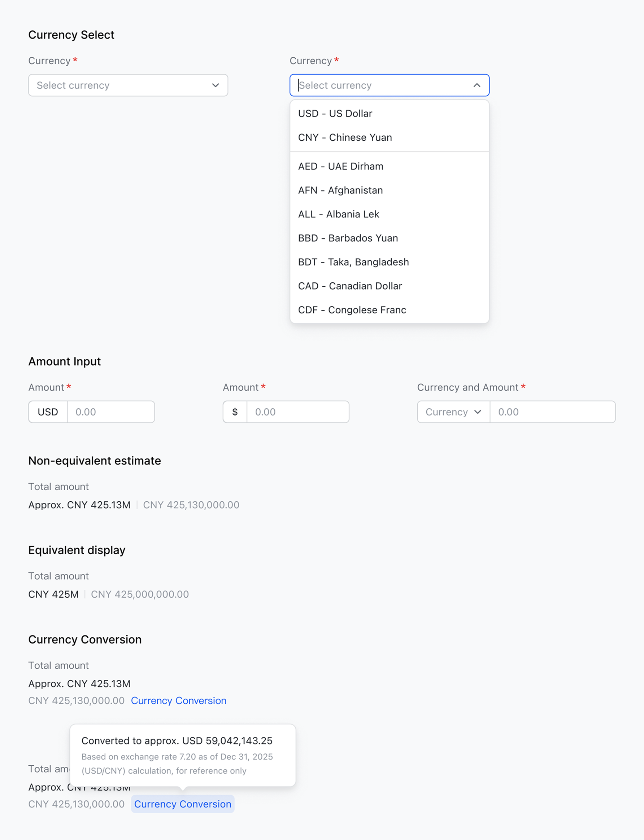Select USD - US Dollar from the list

click(335, 113)
